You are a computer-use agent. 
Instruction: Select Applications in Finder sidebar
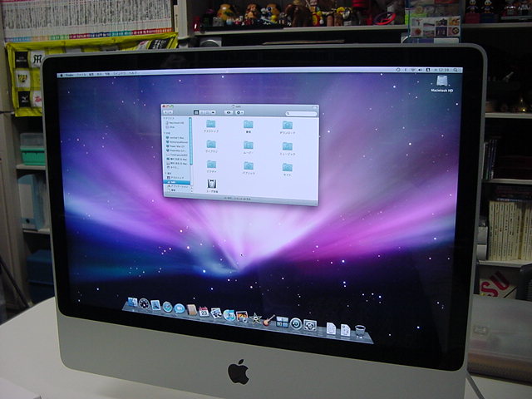coord(179,186)
